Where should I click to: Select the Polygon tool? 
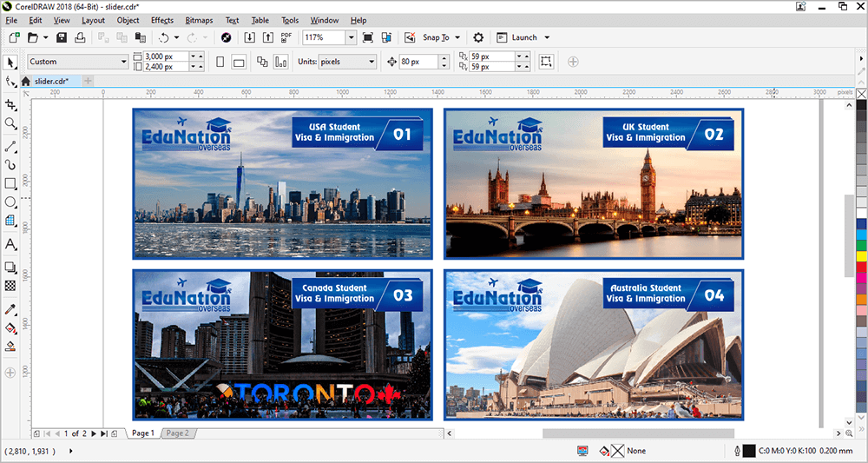tap(10, 221)
